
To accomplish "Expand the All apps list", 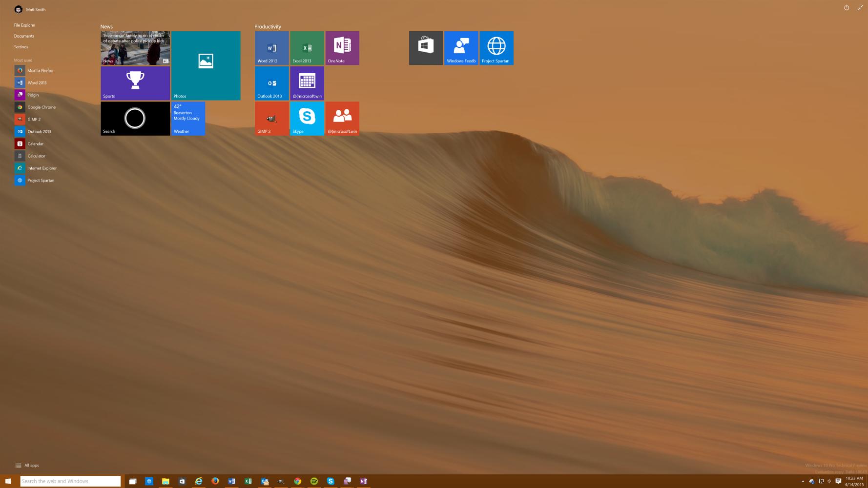I will pos(27,465).
